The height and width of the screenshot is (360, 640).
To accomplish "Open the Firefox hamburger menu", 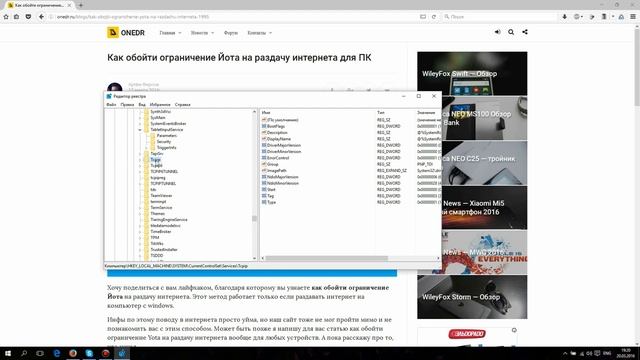I will click(633, 17).
